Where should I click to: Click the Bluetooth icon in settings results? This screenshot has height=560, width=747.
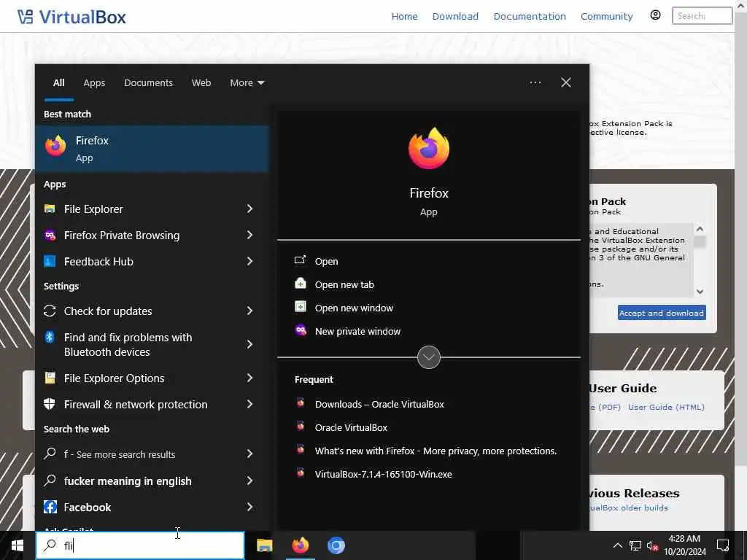click(50, 337)
